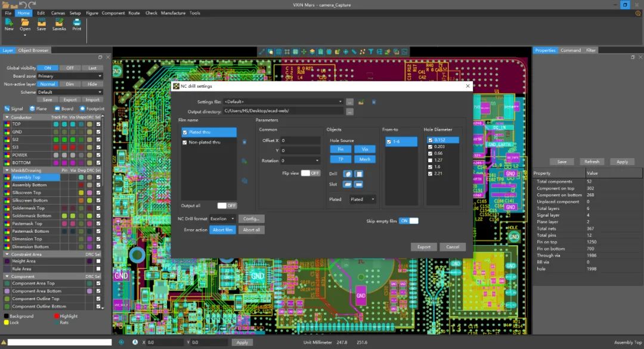Click the Save icon in Home ribbon
The width and height of the screenshot is (644, 349).
click(x=41, y=23)
